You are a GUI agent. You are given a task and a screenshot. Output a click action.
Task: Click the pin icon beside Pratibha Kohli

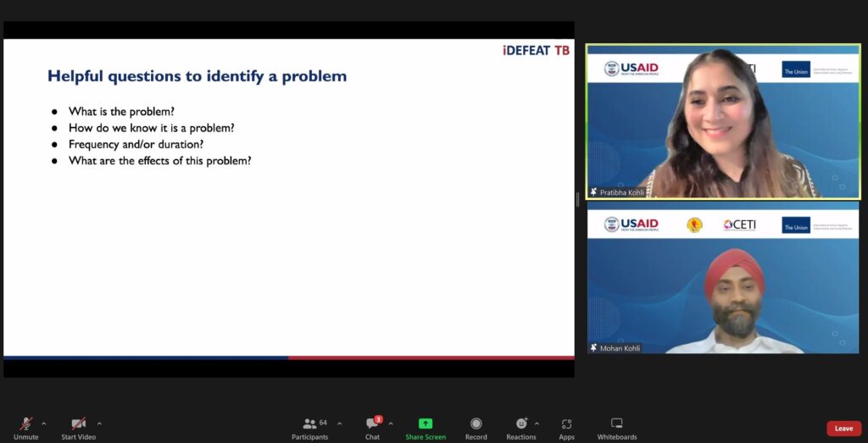(x=593, y=192)
